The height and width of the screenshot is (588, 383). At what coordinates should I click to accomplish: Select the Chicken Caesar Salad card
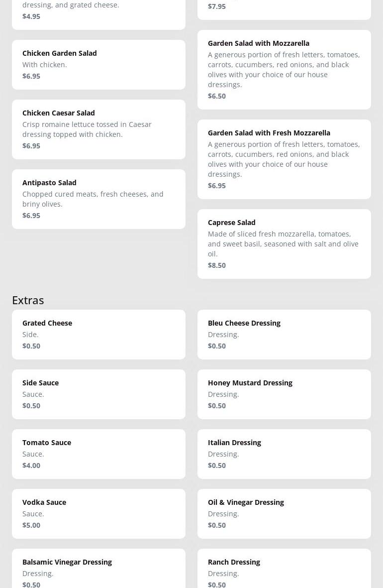[x=98, y=129]
